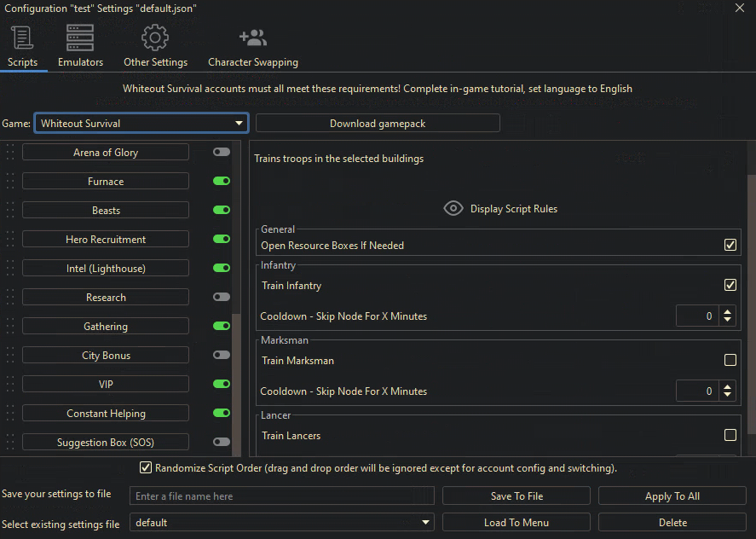Disable the Intel (Lighthouse) toggle
The height and width of the screenshot is (539, 756).
[222, 268]
